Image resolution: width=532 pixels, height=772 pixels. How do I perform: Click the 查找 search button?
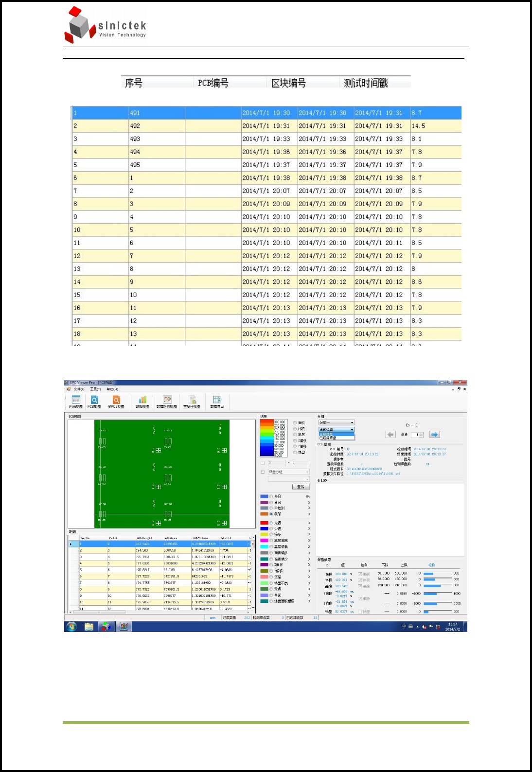(x=301, y=487)
